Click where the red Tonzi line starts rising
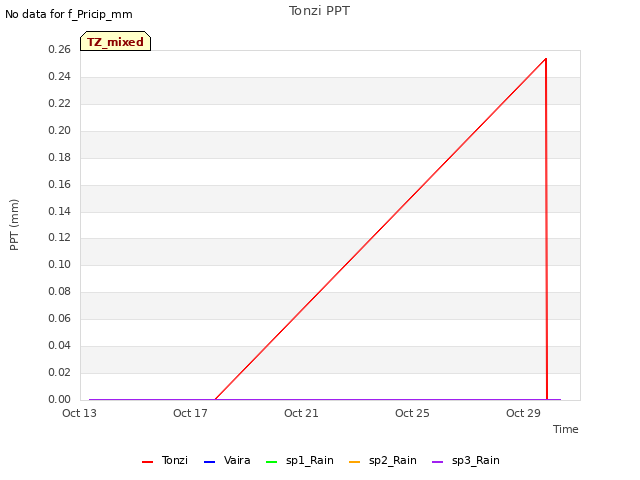Viewport: 640px width, 480px height. tap(215, 399)
